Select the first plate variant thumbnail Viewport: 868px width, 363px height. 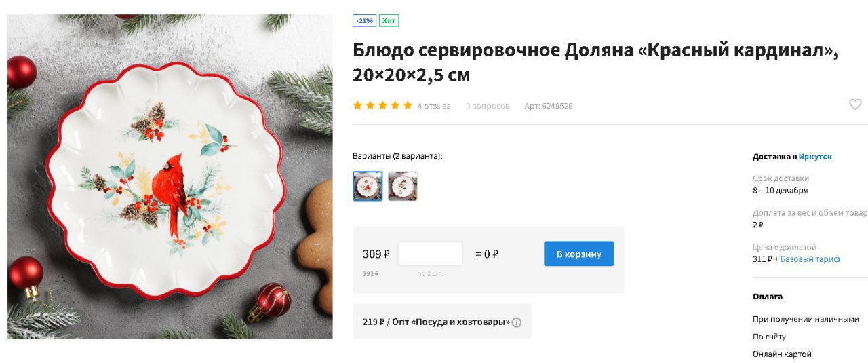click(368, 186)
